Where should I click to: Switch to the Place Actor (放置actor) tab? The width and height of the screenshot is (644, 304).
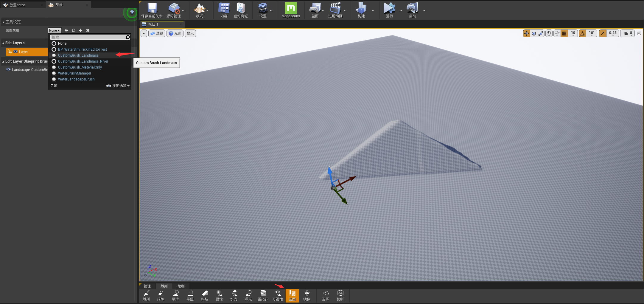pos(23,5)
